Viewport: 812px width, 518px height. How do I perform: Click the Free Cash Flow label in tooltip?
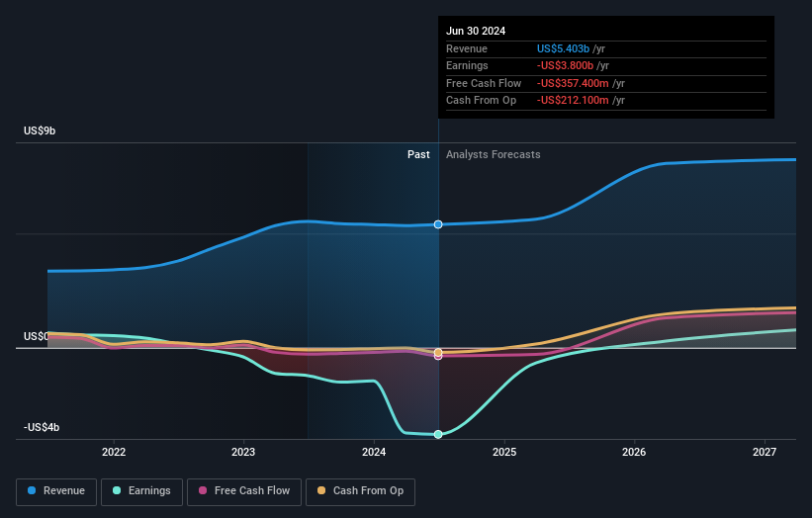[x=484, y=83]
